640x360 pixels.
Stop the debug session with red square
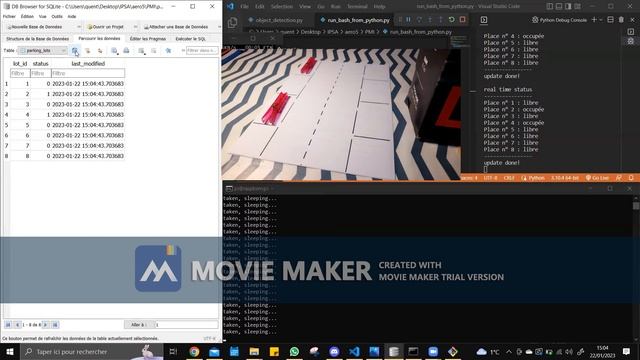[x=462, y=20]
